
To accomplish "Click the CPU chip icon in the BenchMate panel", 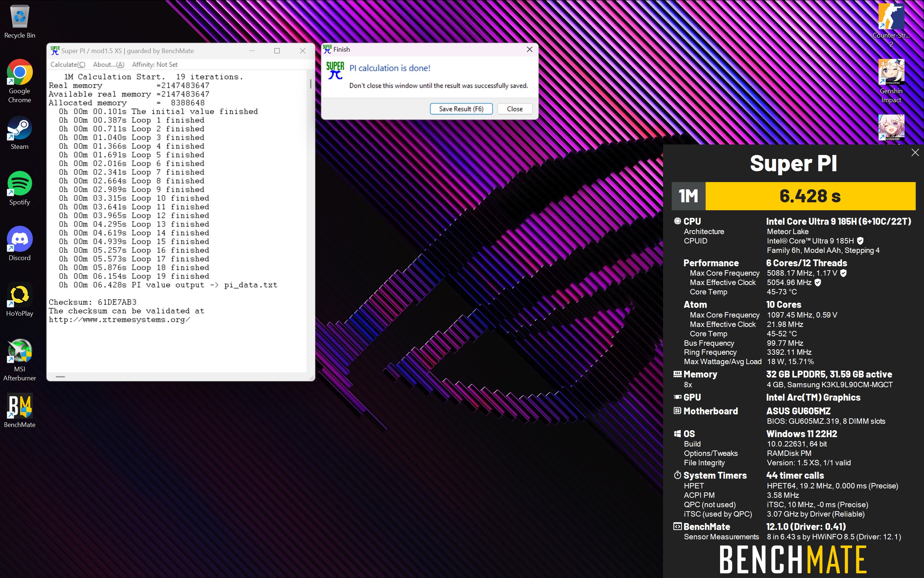I will coord(677,221).
